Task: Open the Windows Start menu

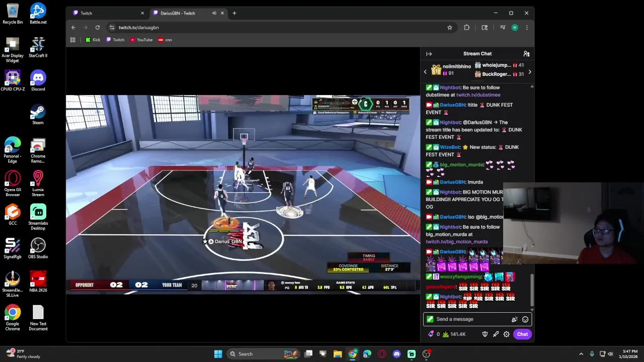Action: point(218,354)
